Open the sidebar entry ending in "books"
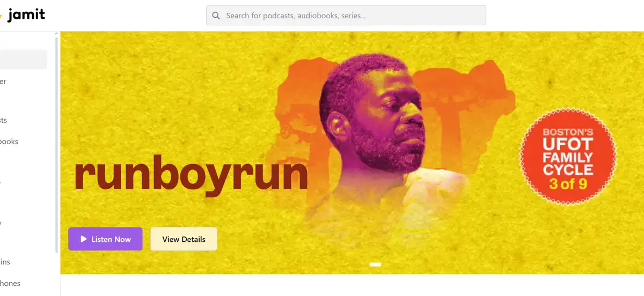This screenshot has width=644, height=296. click(9, 142)
